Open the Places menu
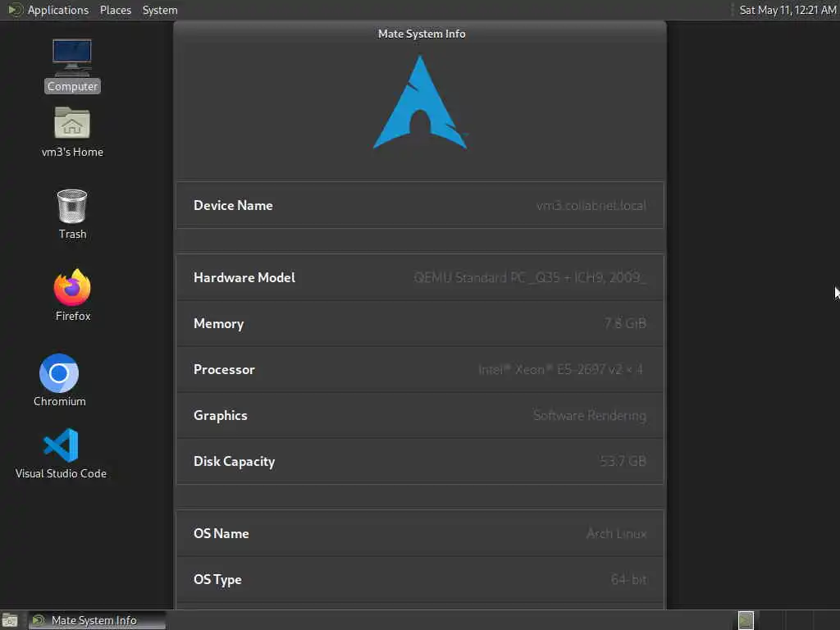This screenshot has width=840, height=630. (x=115, y=10)
